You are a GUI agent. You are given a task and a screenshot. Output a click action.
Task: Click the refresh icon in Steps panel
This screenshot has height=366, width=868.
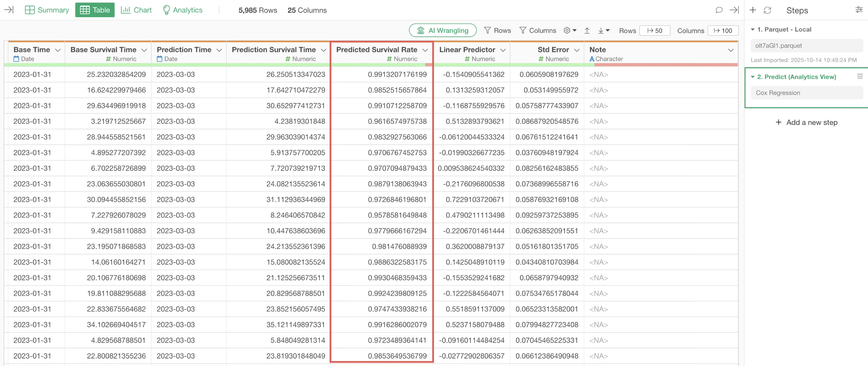[x=767, y=10]
